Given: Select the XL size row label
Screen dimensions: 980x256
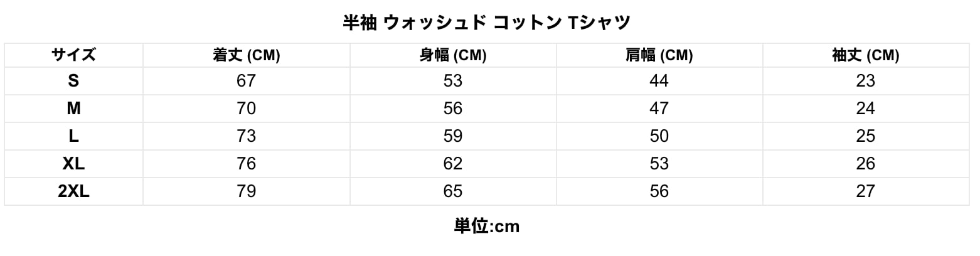Looking at the screenshot, I should tap(73, 164).
